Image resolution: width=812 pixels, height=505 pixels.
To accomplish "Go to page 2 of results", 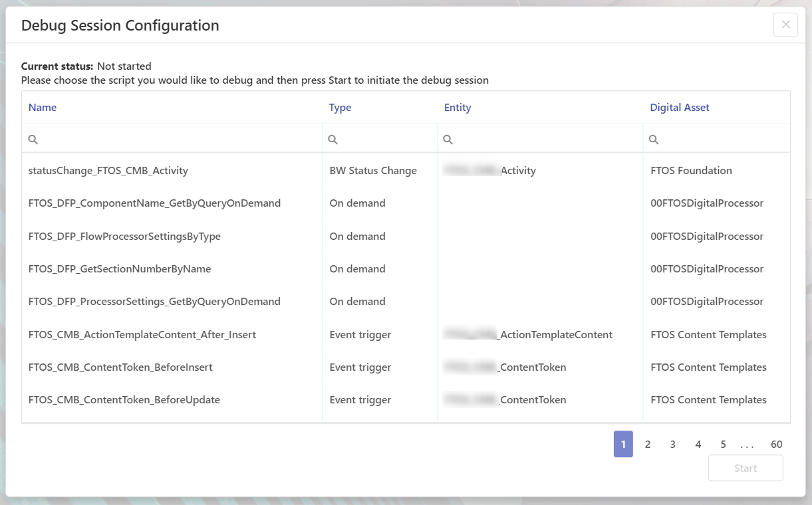I will click(648, 445).
